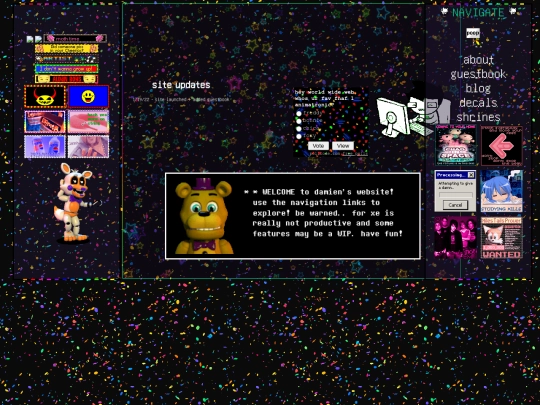Viewport: 540px width, 405px height.
Task: Click the 'math time' blinkie banner
Action: pos(75,38)
